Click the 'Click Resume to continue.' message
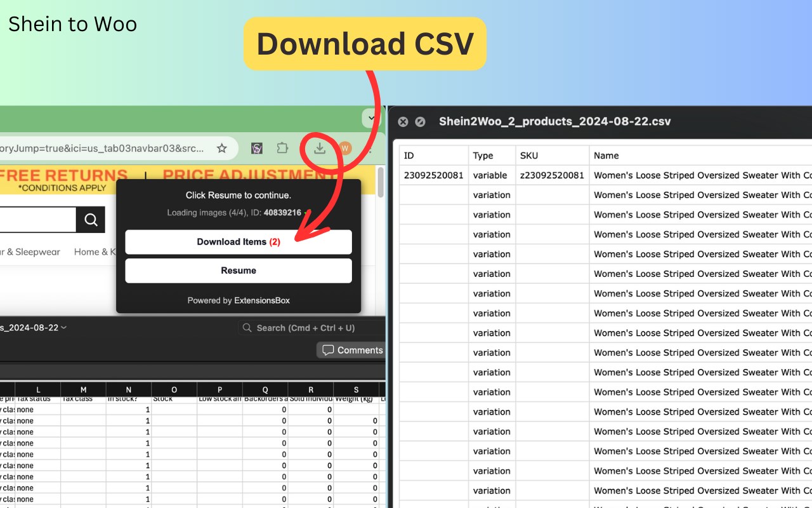 point(239,195)
